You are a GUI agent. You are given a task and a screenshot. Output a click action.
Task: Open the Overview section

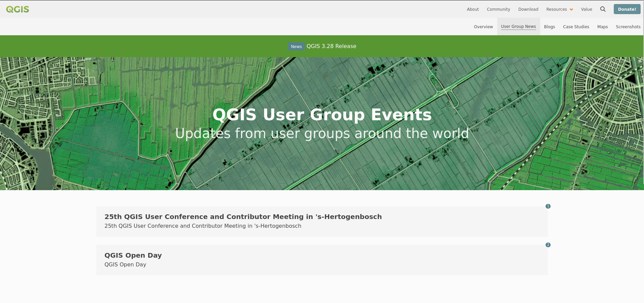tap(483, 27)
